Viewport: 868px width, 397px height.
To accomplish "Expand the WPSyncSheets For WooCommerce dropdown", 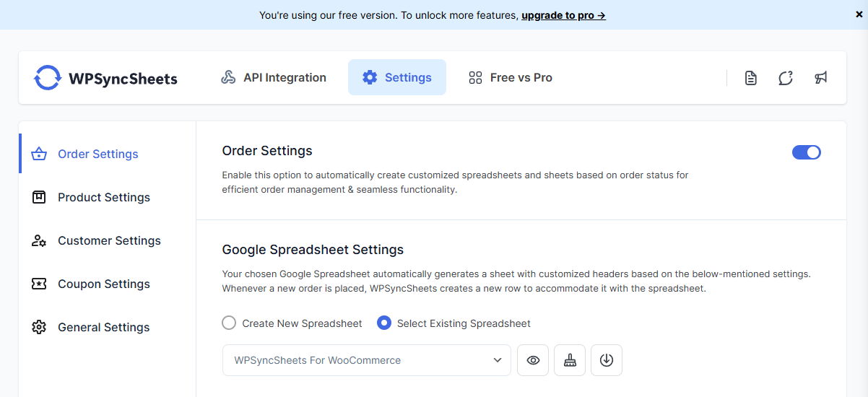I will [367, 360].
